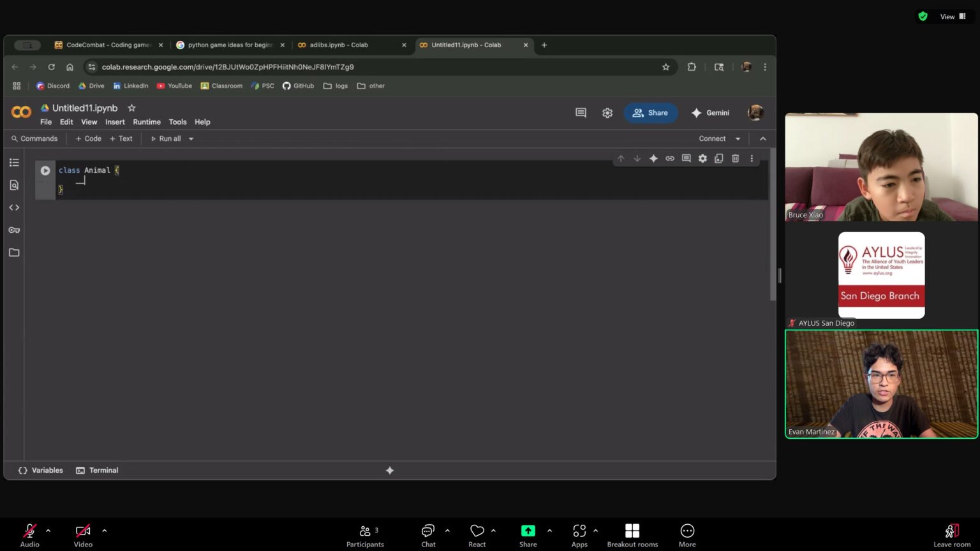Viewport: 980px width, 551px height.
Task: Go to browser home page
Action: pyautogui.click(x=70, y=67)
